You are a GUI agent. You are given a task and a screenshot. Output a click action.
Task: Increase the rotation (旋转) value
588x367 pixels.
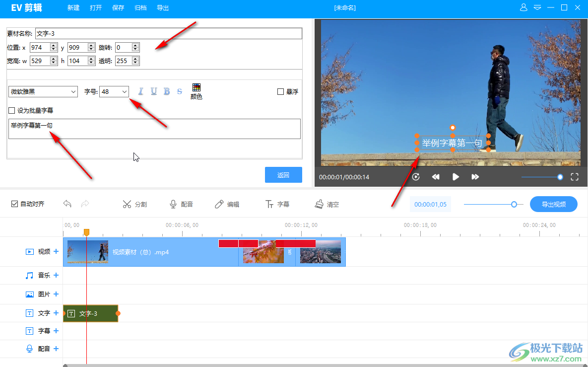tap(135, 45)
